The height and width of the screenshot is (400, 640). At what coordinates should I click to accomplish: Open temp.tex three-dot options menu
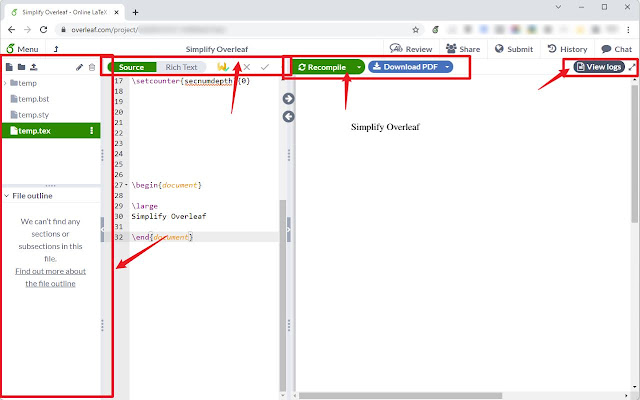coord(91,131)
